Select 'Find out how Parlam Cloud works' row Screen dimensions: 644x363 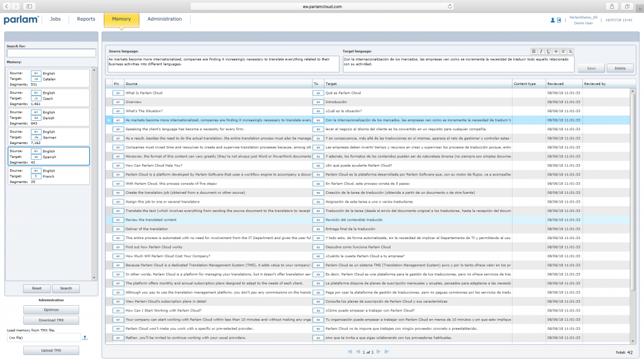click(367, 247)
